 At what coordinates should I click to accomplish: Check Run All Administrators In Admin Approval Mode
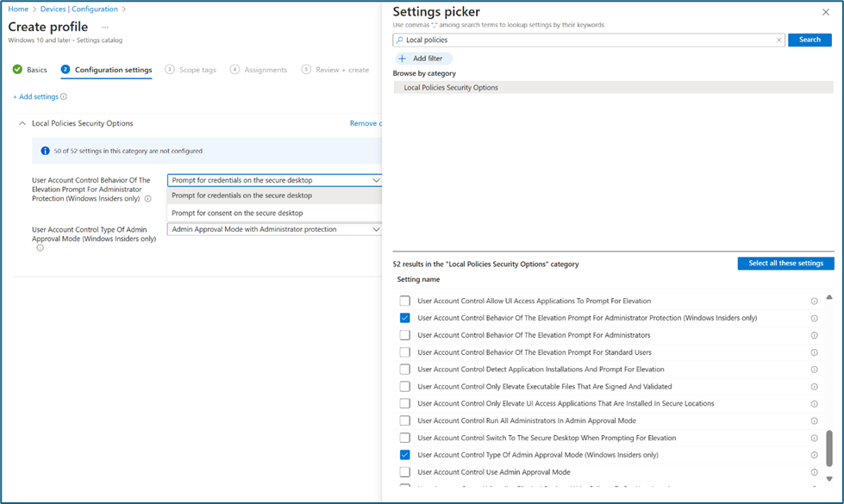[x=404, y=420]
